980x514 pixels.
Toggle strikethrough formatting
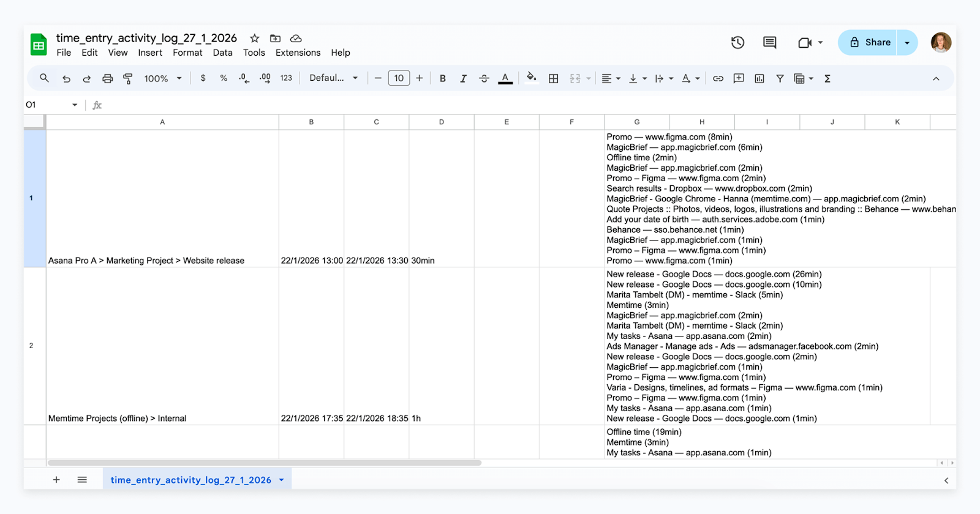click(x=484, y=78)
